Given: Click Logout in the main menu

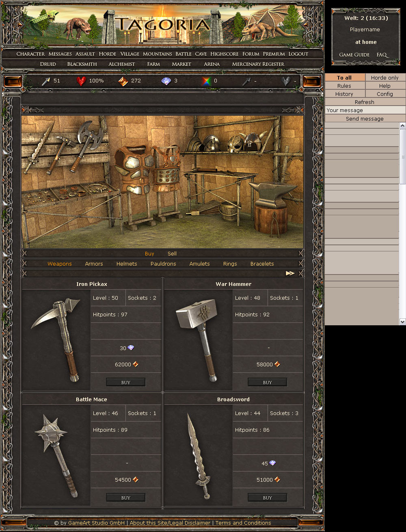Looking at the screenshot, I should coord(298,54).
